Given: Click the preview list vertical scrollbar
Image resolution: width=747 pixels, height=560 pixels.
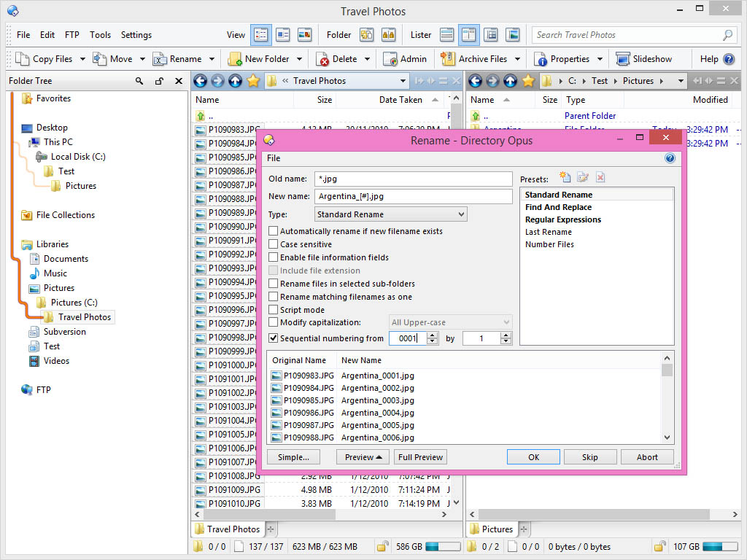Looking at the screenshot, I should pos(667,401).
